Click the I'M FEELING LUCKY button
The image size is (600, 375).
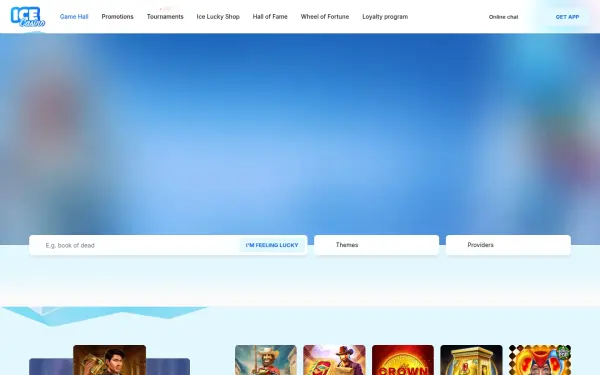(272, 245)
